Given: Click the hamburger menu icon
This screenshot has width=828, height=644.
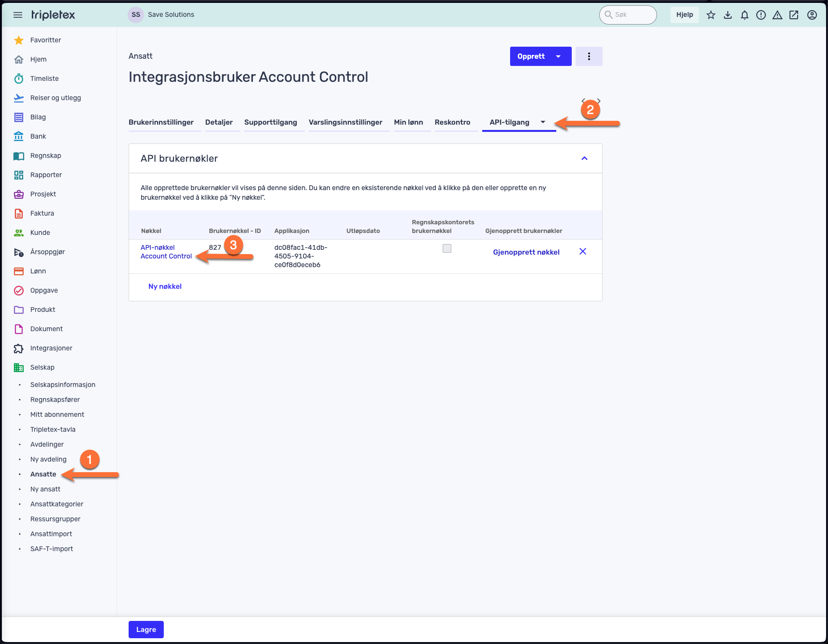Looking at the screenshot, I should pos(18,15).
